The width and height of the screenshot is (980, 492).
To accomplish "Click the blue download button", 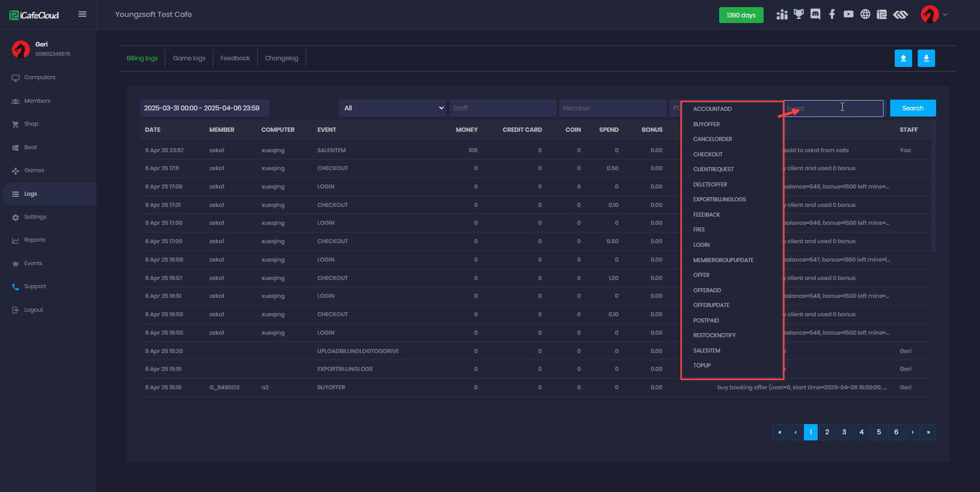I will tap(926, 58).
